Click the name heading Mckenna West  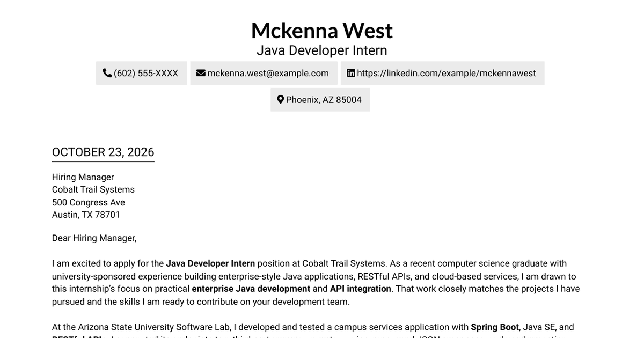click(x=322, y=30)
